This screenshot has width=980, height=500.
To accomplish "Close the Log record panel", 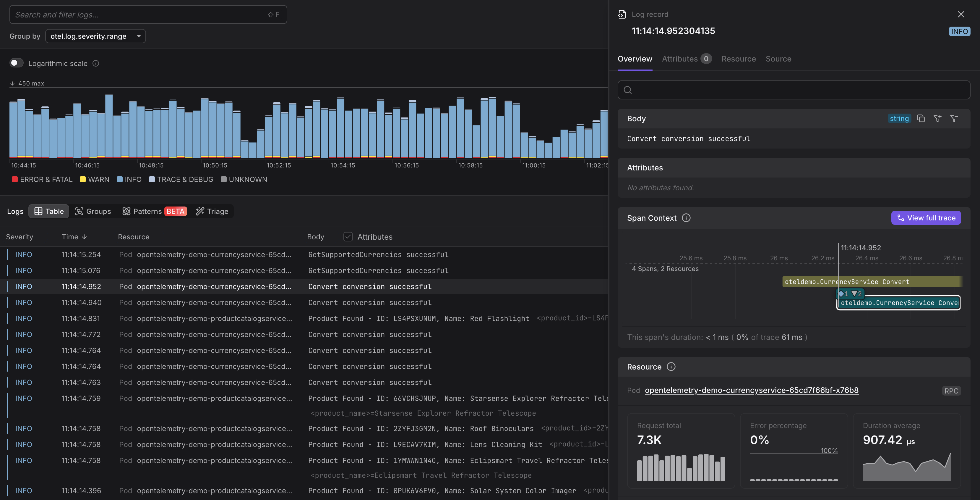I will 961,14.
